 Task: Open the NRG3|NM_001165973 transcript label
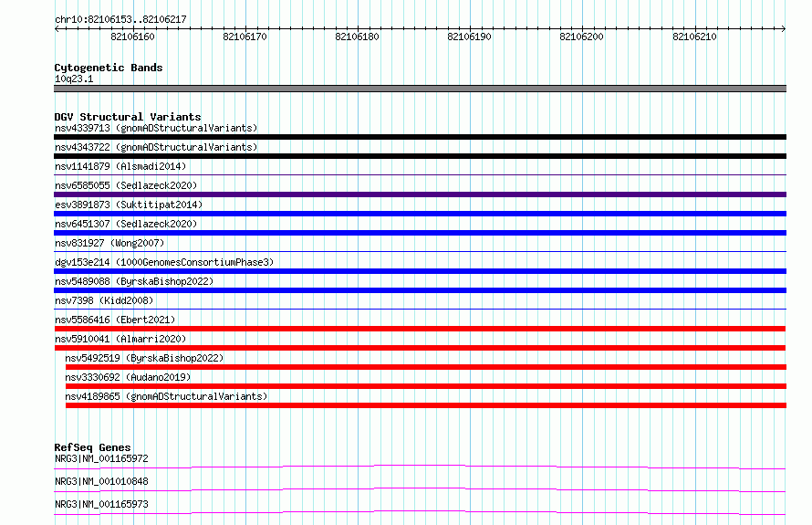(101, 504)
